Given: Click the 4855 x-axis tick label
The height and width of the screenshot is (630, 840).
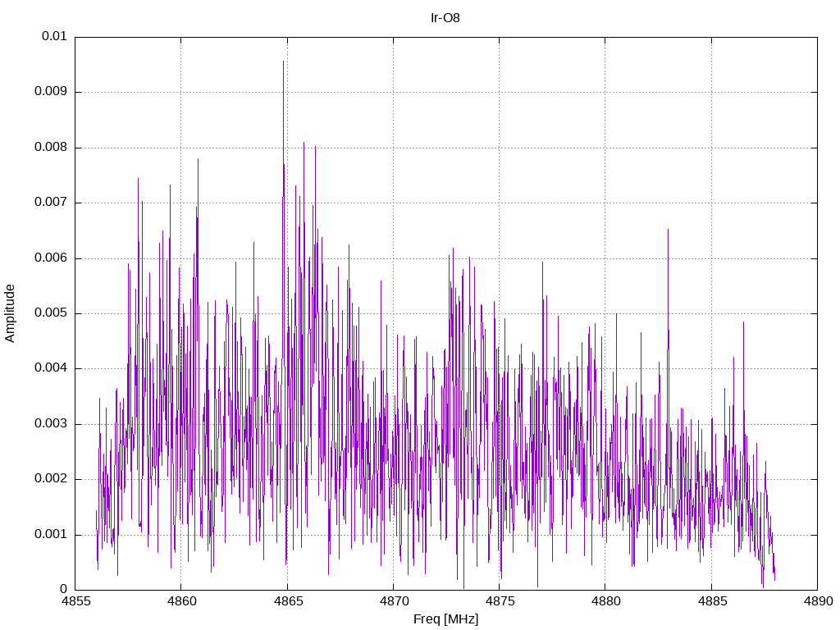Looking at the screenshot, I should (x=75, y=601).
